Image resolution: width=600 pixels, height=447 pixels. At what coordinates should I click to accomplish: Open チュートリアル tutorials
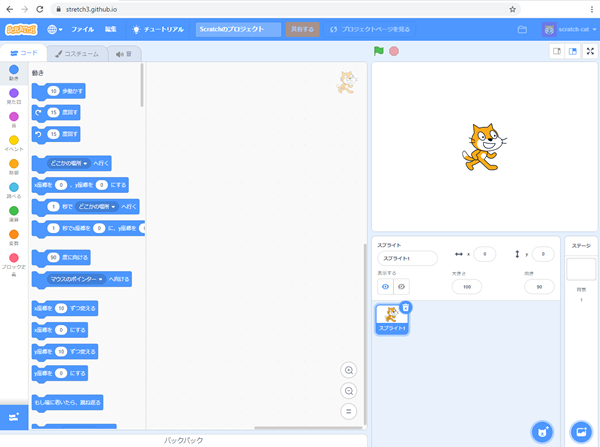158,29
